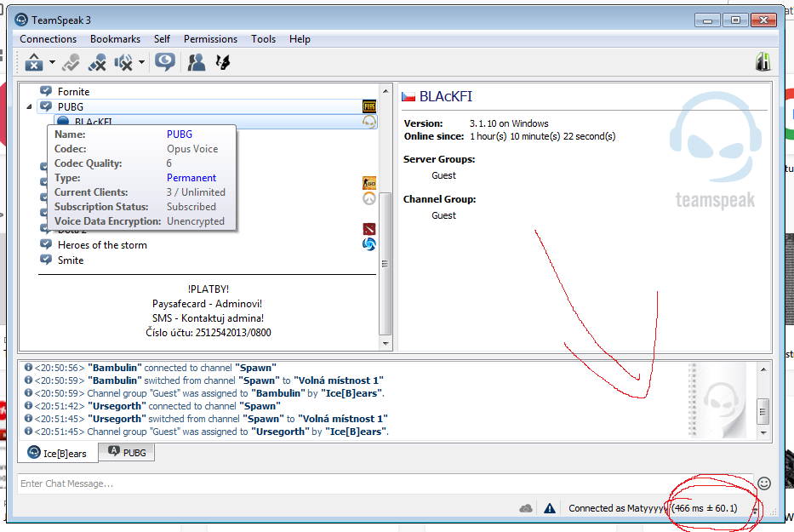
Task: Click the Smite channel subscription bubble icon
Action: click(x=46, y=260)
